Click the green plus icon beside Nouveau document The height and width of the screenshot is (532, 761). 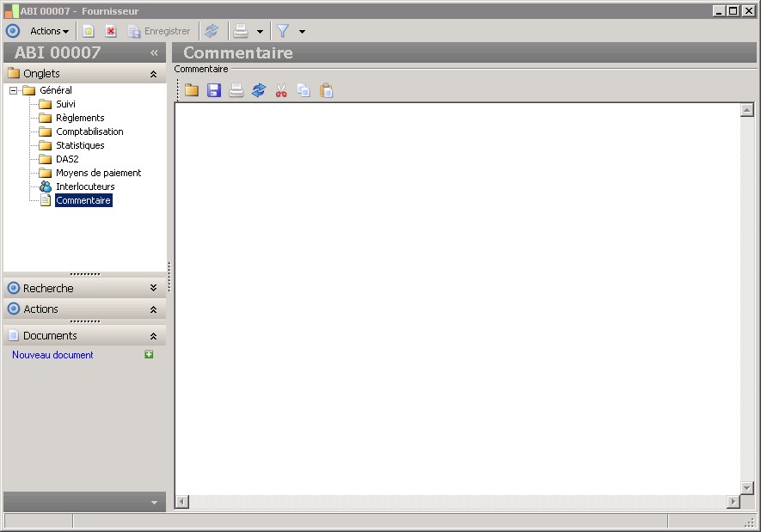149,355
